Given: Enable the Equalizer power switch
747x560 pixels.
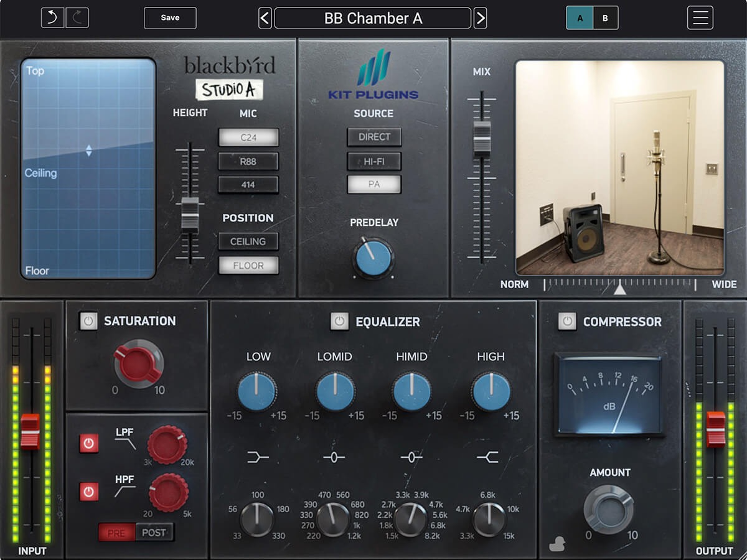Looking at the screenshot, I should pos(339,321).
